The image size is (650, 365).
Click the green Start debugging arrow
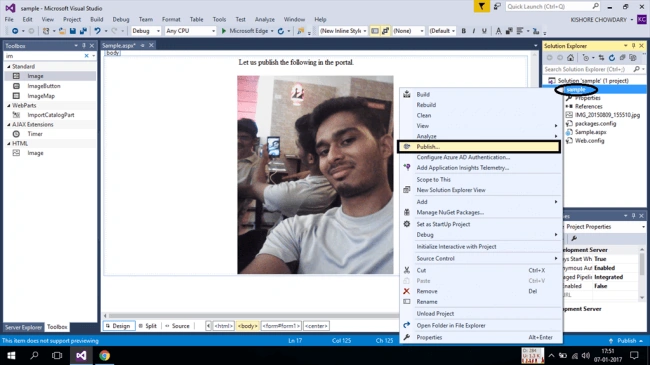click(x=224, y=31)
